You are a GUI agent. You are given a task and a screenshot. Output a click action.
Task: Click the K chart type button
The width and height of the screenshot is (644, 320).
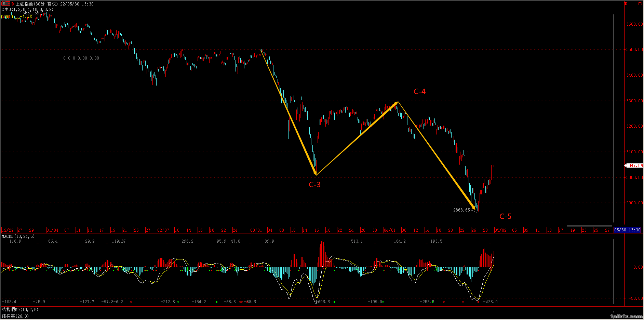point(4,4)
